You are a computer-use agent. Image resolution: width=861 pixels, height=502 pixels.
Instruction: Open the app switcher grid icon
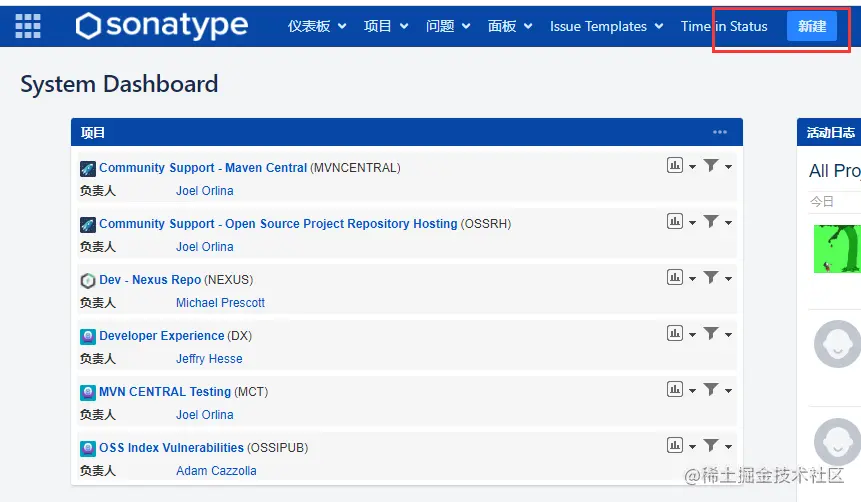coord(27,26)
